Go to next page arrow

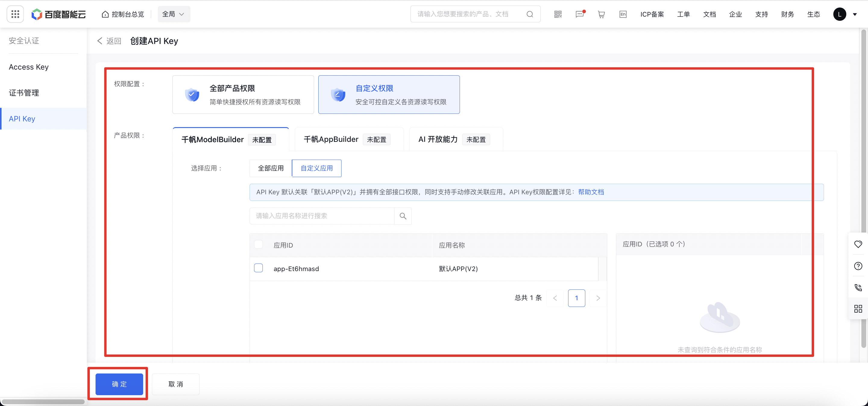(x=598, y=298)
